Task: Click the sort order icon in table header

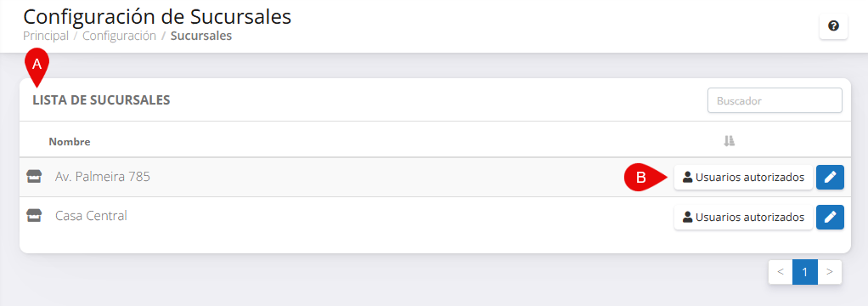Action: pyautogui.click(x=729, y=141)
